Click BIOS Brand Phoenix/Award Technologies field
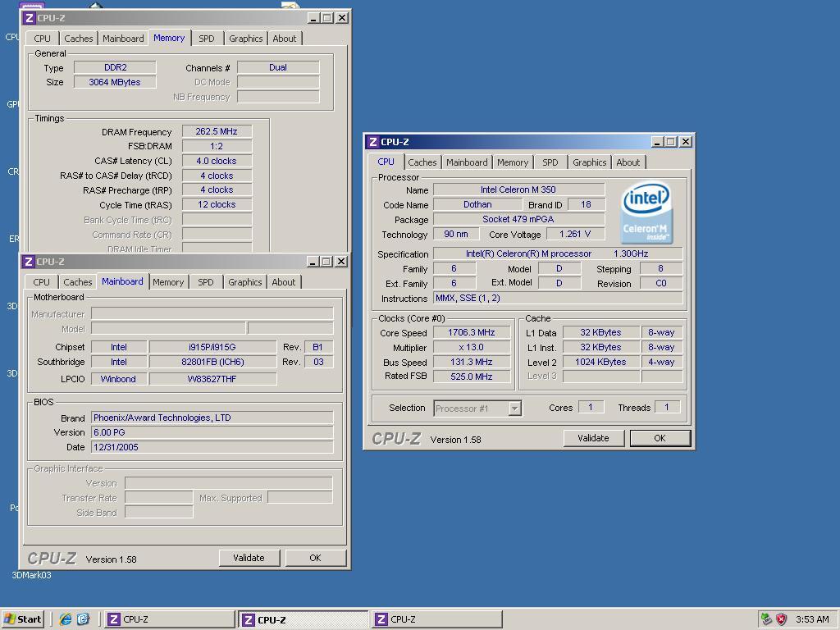840x630 pixels. click(x=212, y=418)
